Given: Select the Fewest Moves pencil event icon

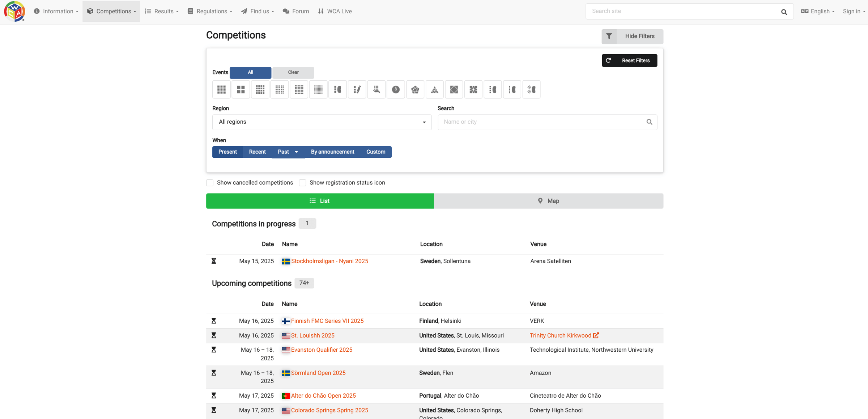Looking at the screenshot, I should [x=357, y=89].
